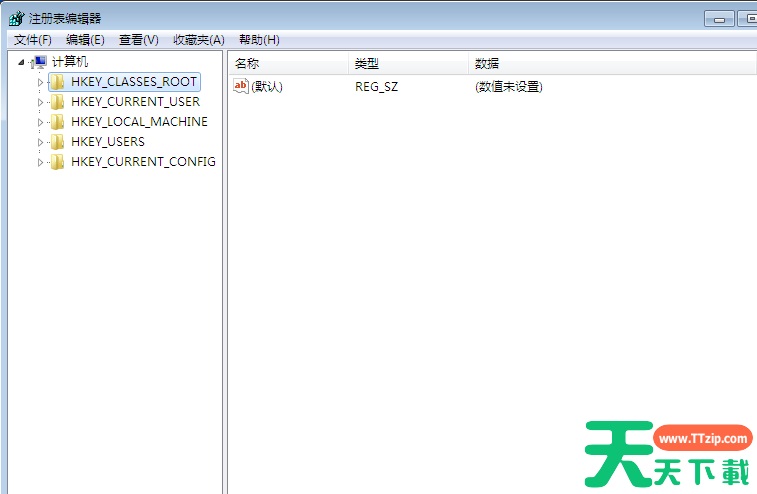Click the REG_SZ type cell
Screen dimensions: 757x494
point(377,87)
